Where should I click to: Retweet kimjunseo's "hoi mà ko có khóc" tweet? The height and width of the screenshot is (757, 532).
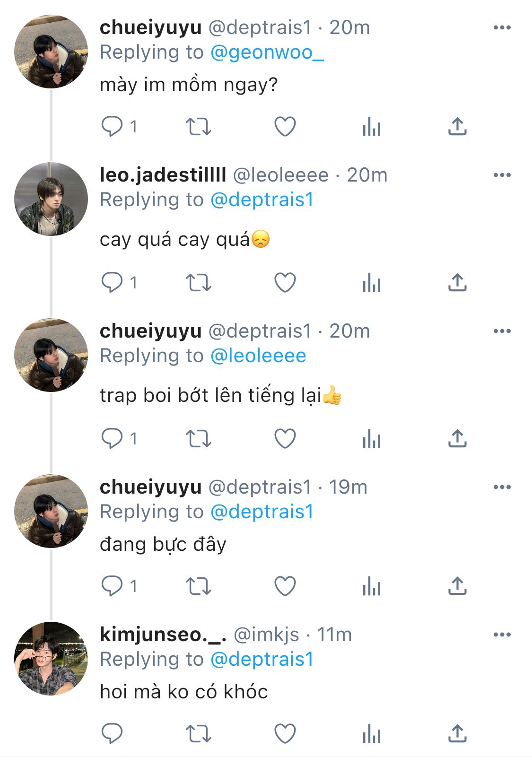click(x=198, y=734)
